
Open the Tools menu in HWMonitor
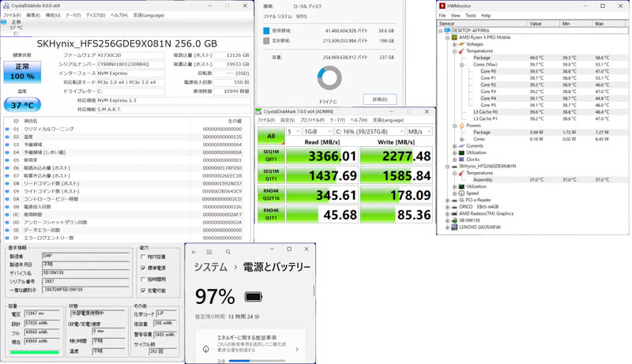tap(470, 15)
